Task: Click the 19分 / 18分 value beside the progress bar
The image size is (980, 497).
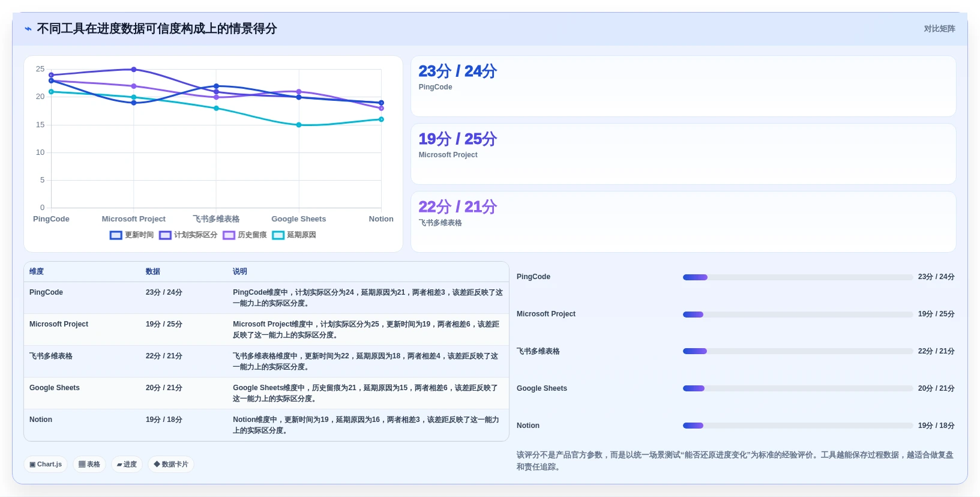Action: click(936, 426)
